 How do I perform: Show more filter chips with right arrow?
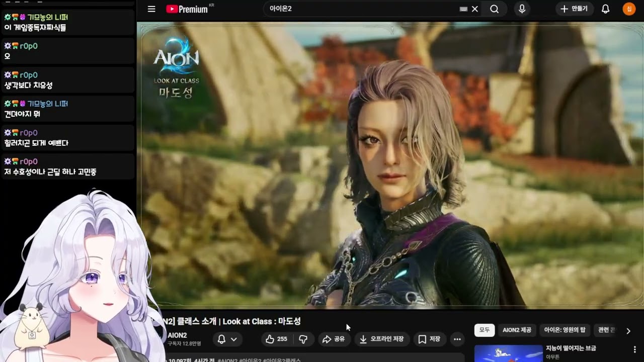[628, 331]
